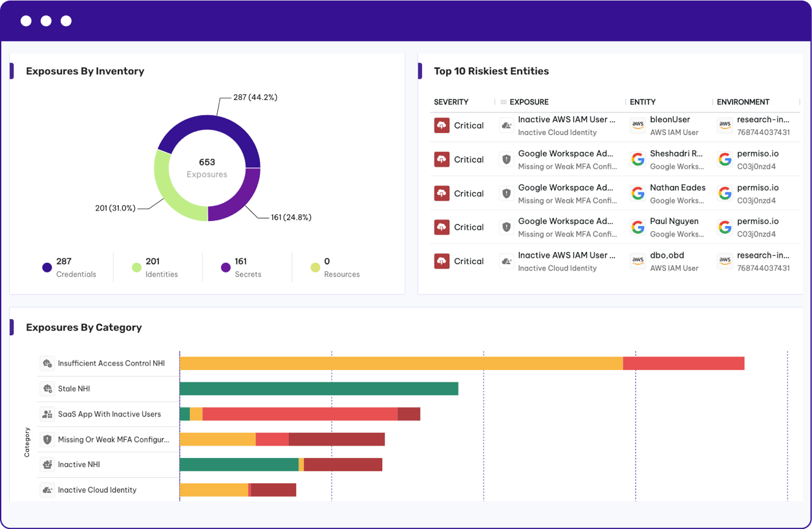
Task: Click the shield icon for Sheshadri's MFA exposure
Action: point(507,160)
